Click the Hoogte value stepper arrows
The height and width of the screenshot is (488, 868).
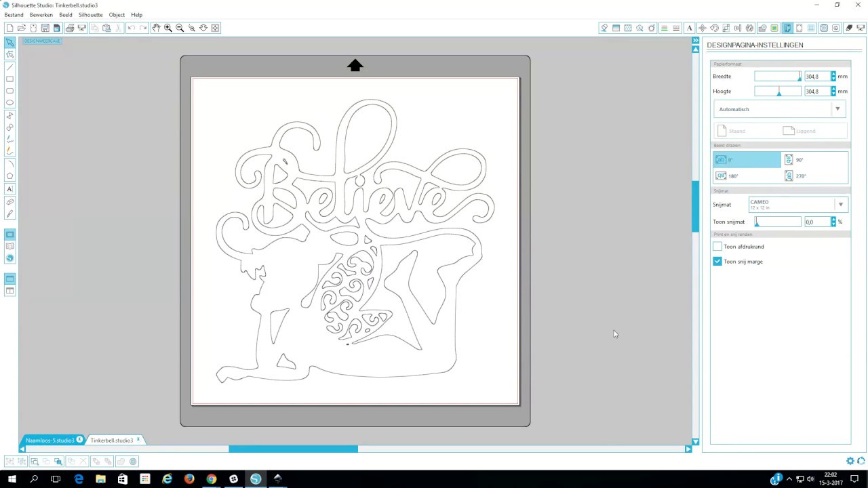tap(833, 91)
